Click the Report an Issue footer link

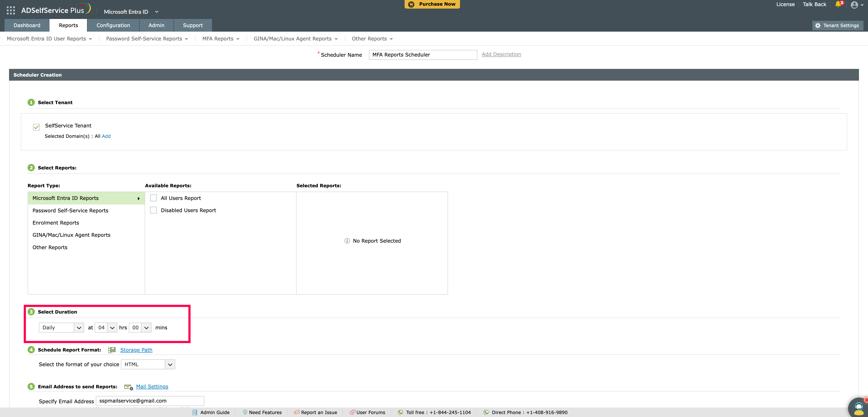tap(319, 412)
